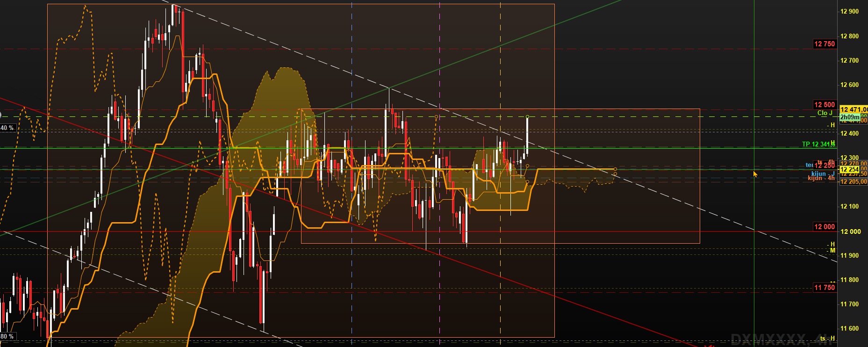This screenshot has width=868, height=347.
Task: Click the thick orange line's right endpoint
Action: pyautogui.click(x=615, y=169)
